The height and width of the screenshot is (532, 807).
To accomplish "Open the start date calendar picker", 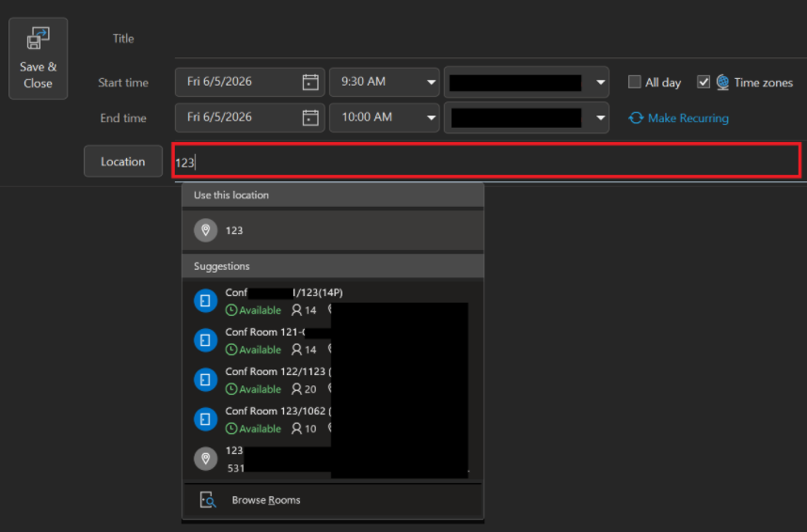I will point(309,82).
